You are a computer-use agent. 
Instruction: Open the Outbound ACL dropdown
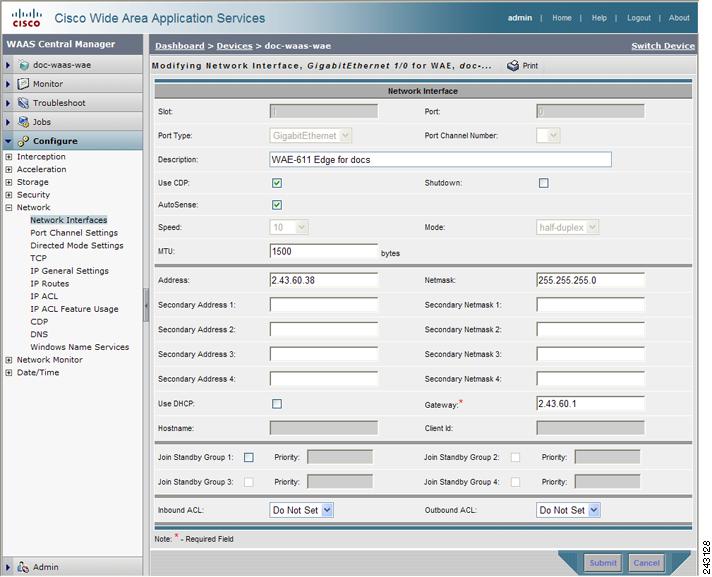pyautogui.click(x=568, y=510)
